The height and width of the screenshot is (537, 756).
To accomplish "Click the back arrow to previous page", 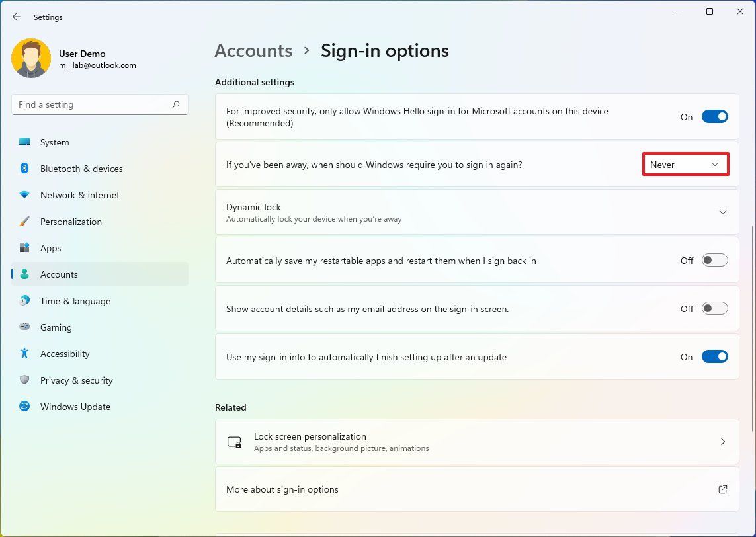I will pos(16,17).
